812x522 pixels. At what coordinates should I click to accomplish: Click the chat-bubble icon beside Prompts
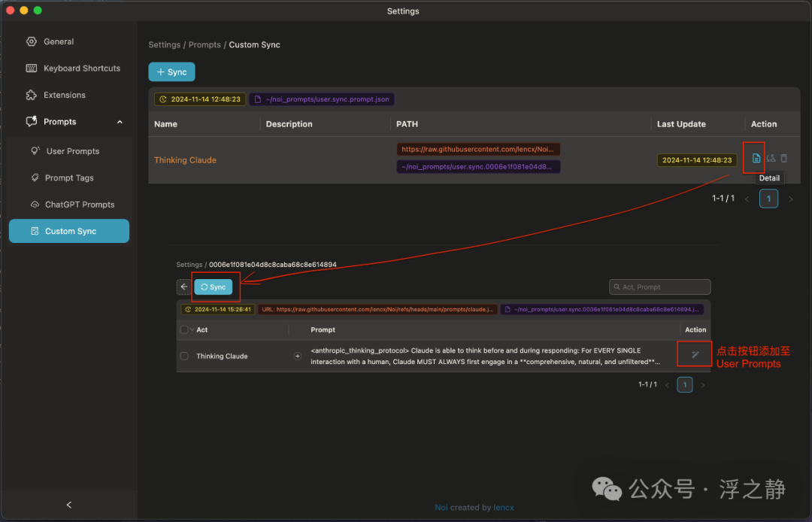coord(32,121)
